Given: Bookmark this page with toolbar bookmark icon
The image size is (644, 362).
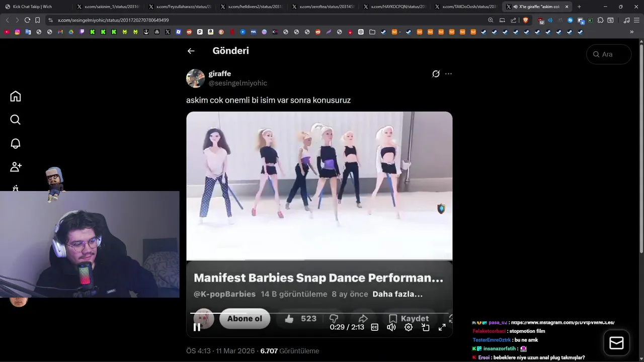Looking at the screenshot, I should tap(38, 20).
